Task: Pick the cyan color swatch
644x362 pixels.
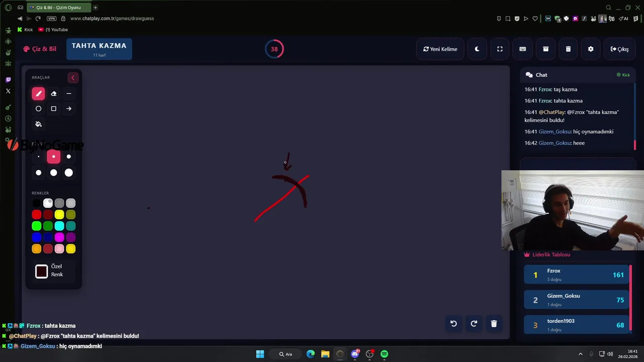Action: coord(59,226)
